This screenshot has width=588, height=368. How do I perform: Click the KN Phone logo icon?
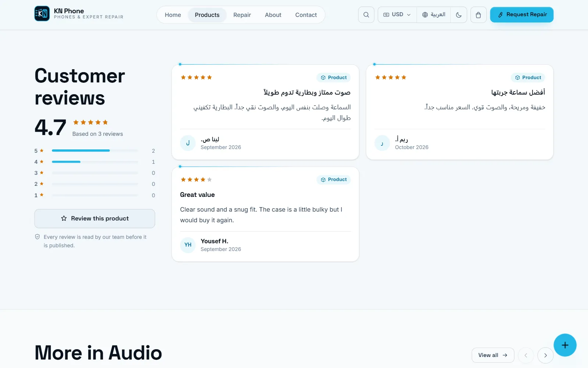pyautogui.click(x=42, y=14)
